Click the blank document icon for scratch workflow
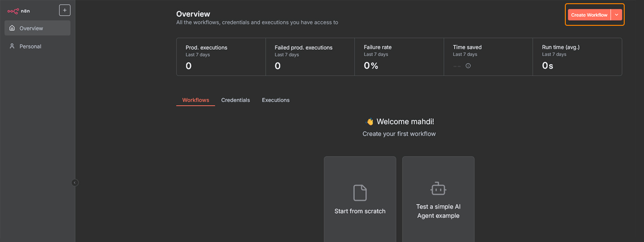The height and width of the screenshot is (242, 644). click(x=360, y=193)
